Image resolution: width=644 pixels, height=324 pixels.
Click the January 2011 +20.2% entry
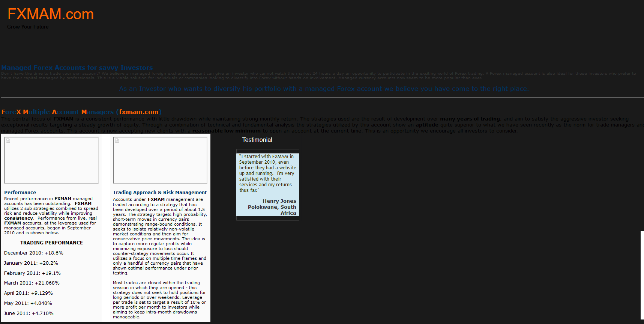pos(31,263)
